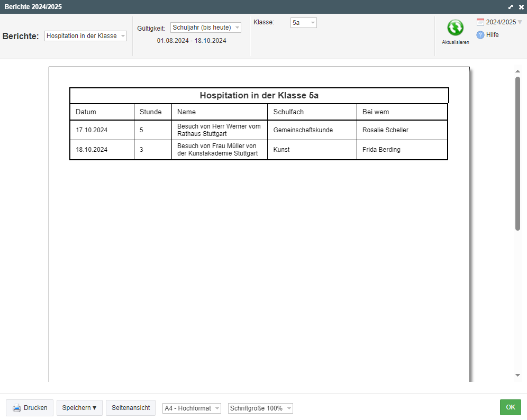Click the date range 01.08.2024 - 18.10.2024

coord(192,41)
